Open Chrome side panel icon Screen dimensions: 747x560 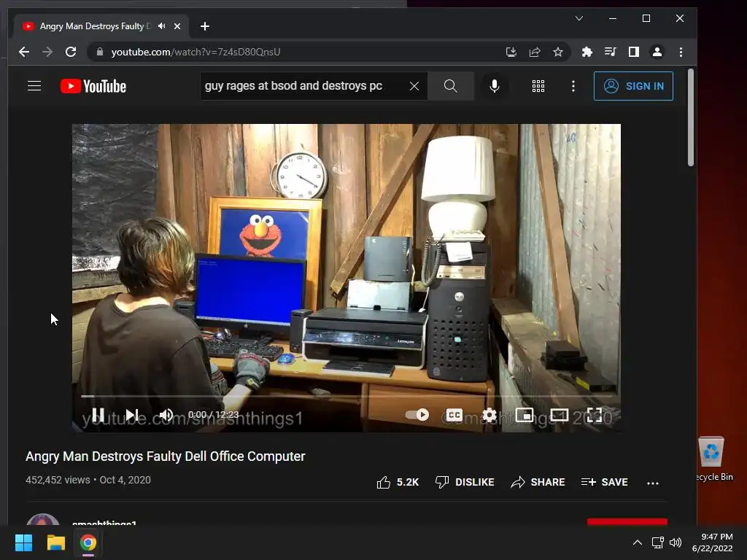pos(634,52)
